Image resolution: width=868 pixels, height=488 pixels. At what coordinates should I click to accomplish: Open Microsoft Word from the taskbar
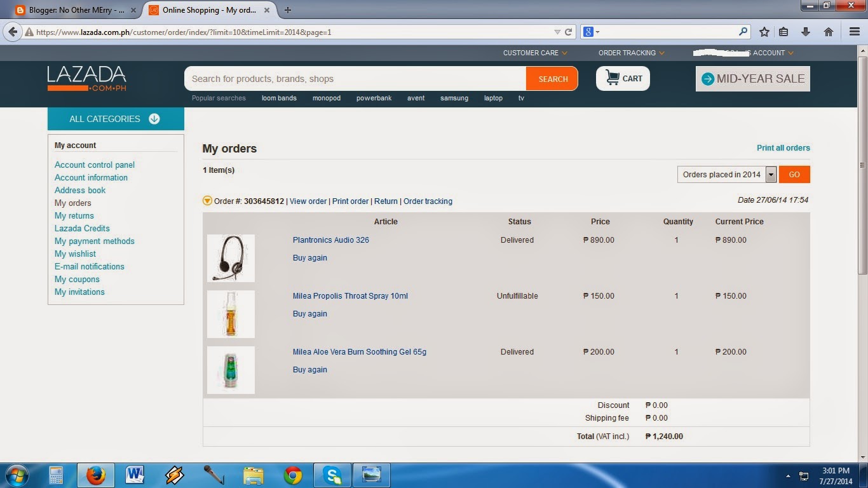pos(135,475)
